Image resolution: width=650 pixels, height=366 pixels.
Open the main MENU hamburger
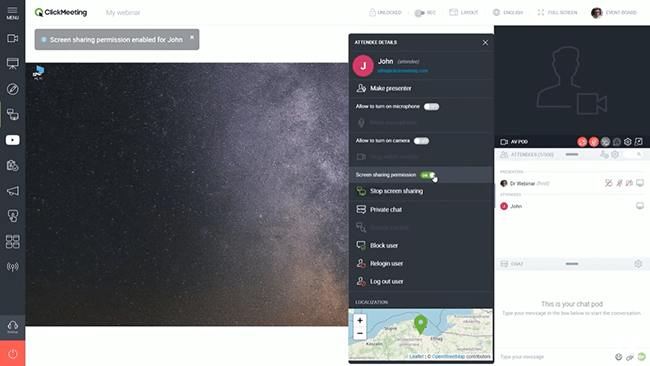click(x=12, y=12)
